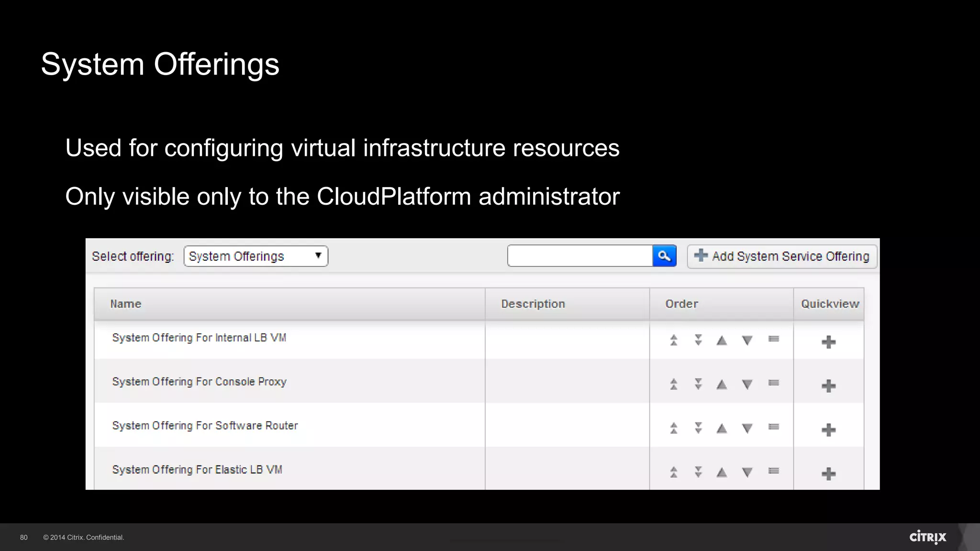Open System Offering For Internal LB VM
Screen dimensions: 980x551
(199, 338)
